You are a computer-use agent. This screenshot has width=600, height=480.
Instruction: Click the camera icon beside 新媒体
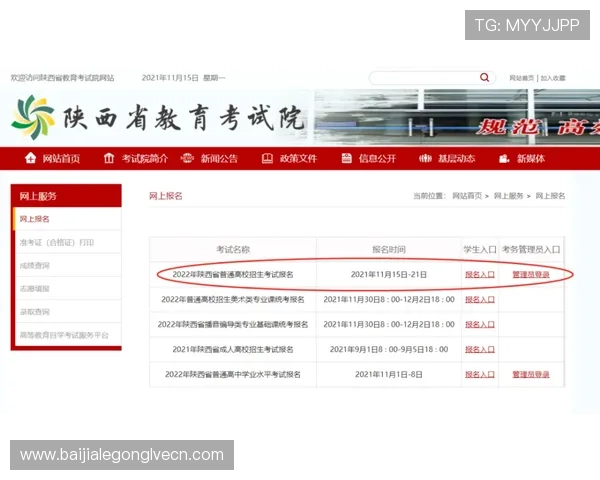click(x=504, y=158)
